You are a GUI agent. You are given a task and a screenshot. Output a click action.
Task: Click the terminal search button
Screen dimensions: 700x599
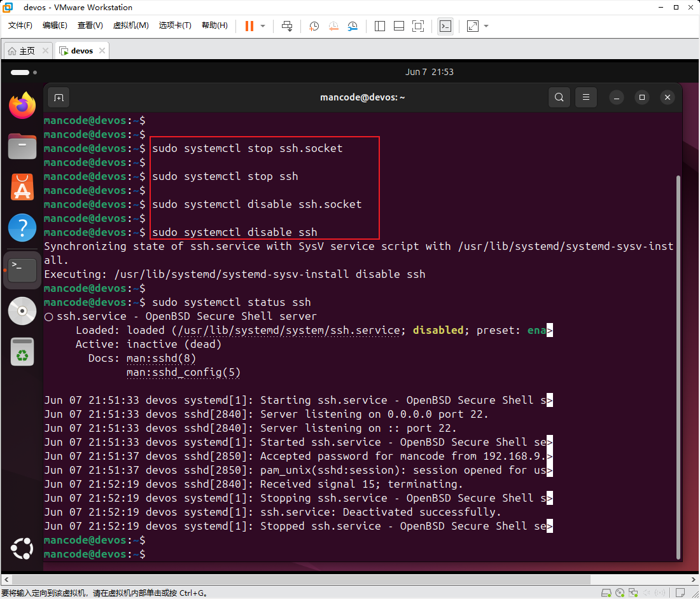pos(559,97)
